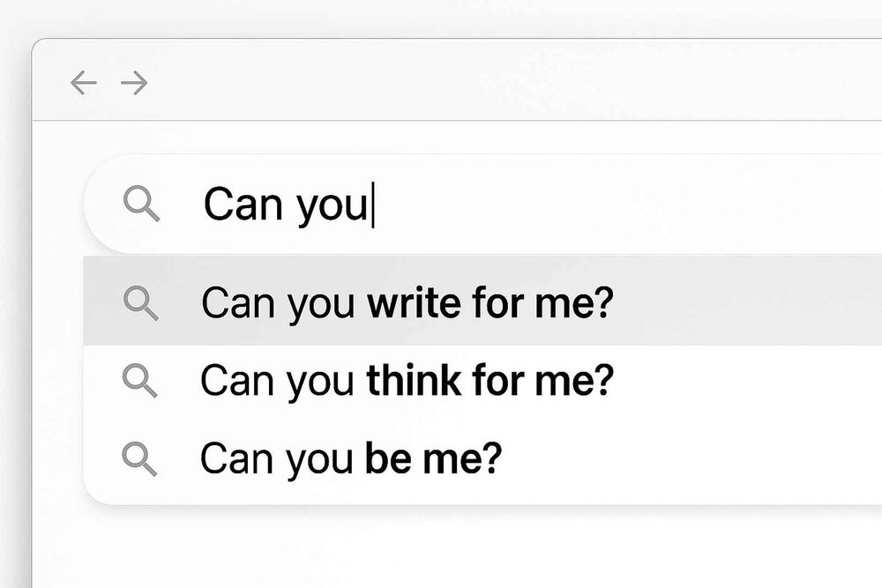Select the suggestion 'Can you write for me?'
882x588 pixels.
pyautogui.click(x=482, y=301)
